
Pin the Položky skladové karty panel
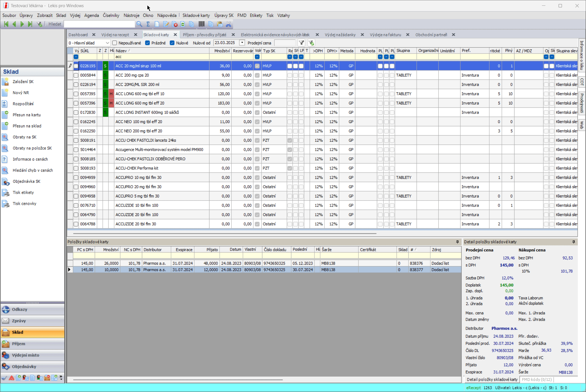tap(458, 242)
